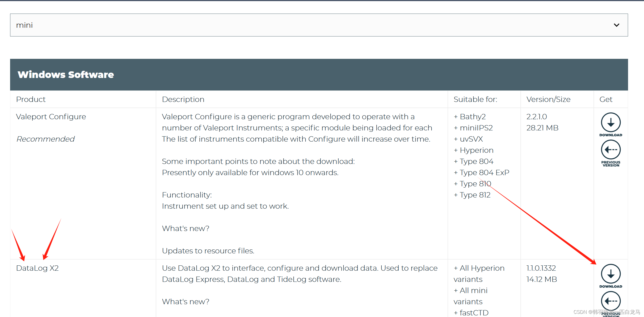This screenshot has width=644, height=317.
Task: Download Valeport Configure software
Action: (x=611, y=123)
